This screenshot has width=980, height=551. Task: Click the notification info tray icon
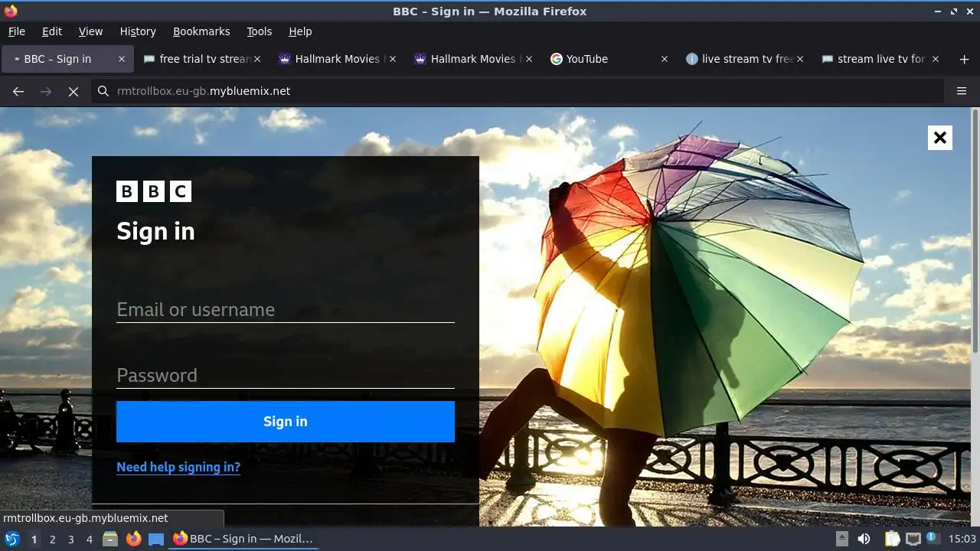click(x=932, y=539)
